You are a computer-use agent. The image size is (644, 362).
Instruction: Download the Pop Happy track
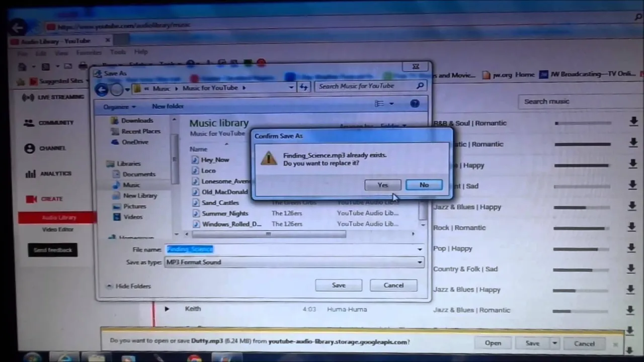click(x=631, y=248)
